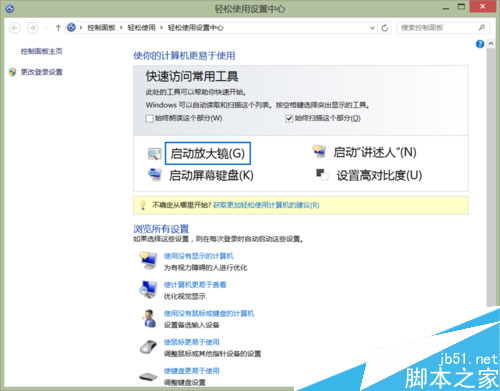Enable 始终朗读这个部分(W) checkbox

click(149, 118)
